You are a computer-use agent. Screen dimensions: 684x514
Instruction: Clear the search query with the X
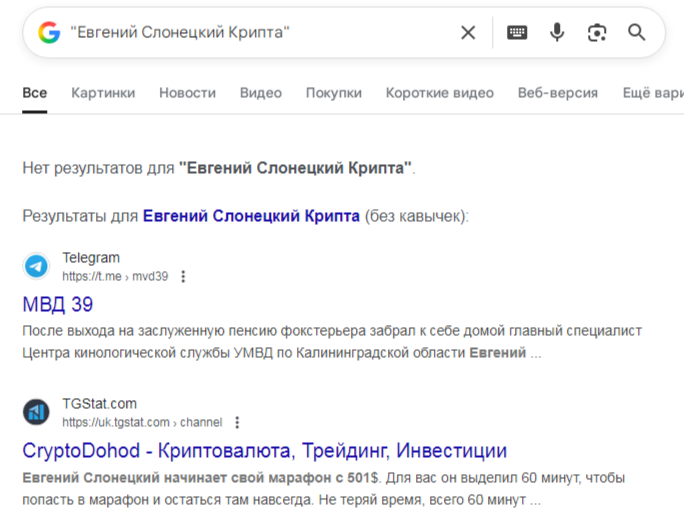tap(468, 32)
